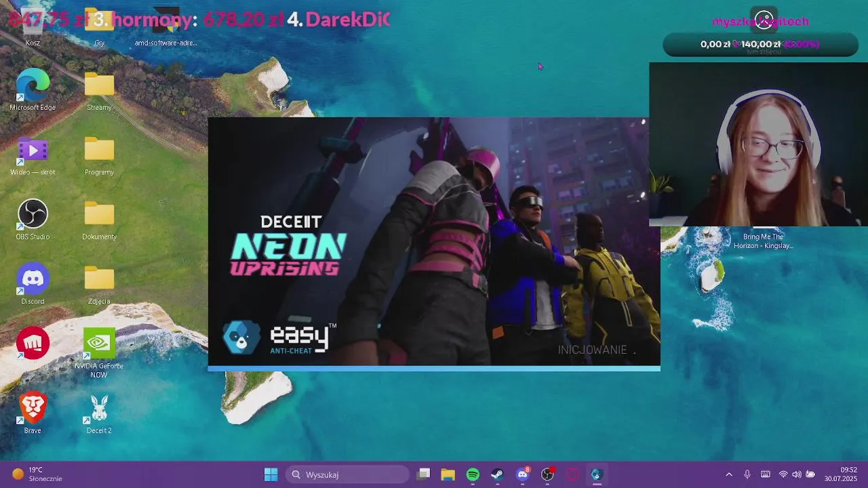Select the amd-software-adre installer icon
868x488 pixels.
[x=165, y=26]
